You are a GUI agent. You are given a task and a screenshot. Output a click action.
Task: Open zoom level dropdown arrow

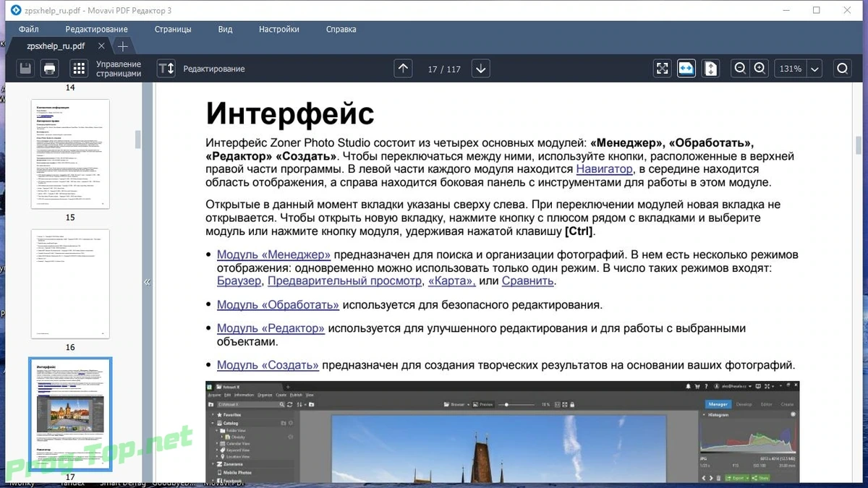(815, 69)
